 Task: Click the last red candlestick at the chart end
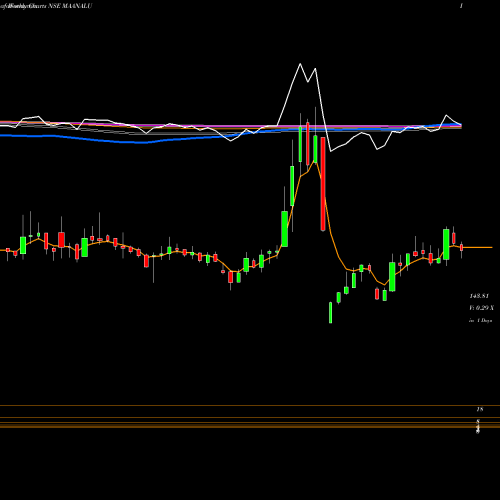(x=462, y=248)
